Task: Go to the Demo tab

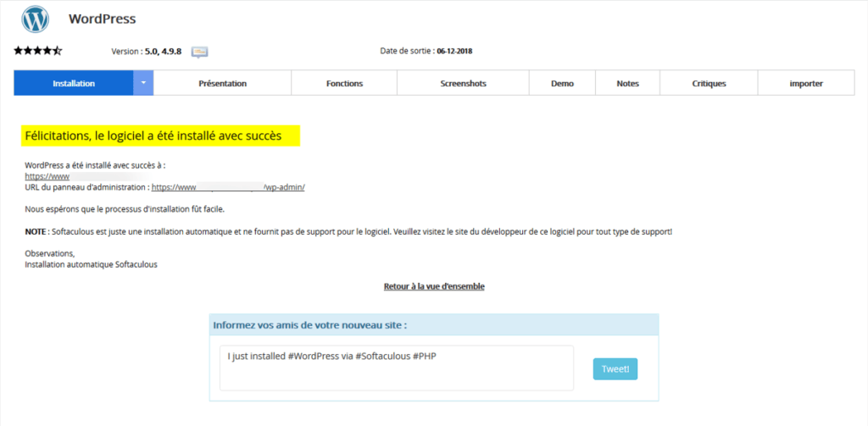Action: 563,84
